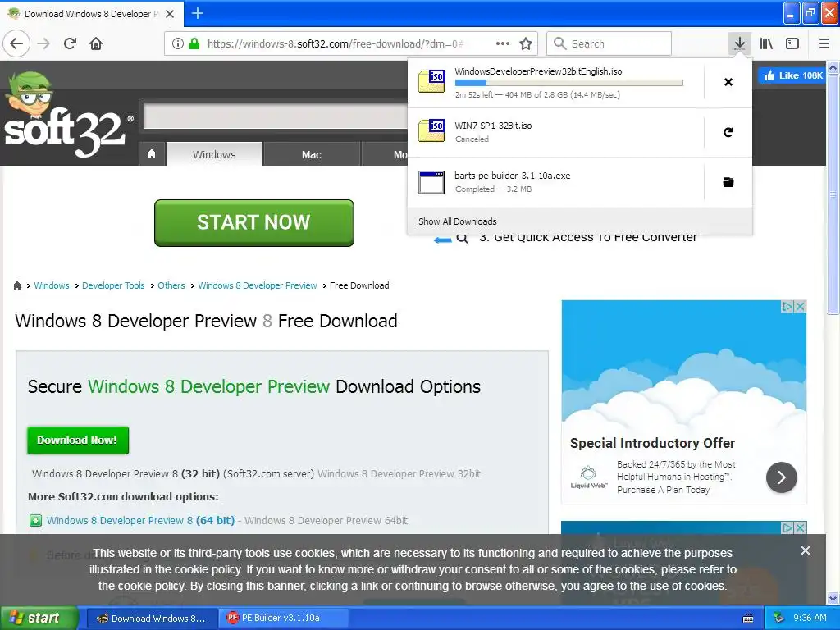Reload the current page

(x=71, y=43)
